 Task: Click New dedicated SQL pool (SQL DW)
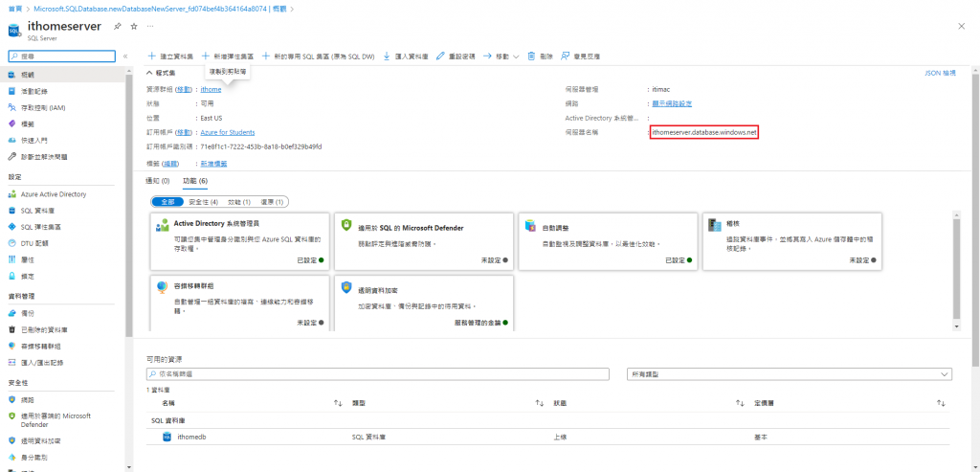[x=318, y=56]
